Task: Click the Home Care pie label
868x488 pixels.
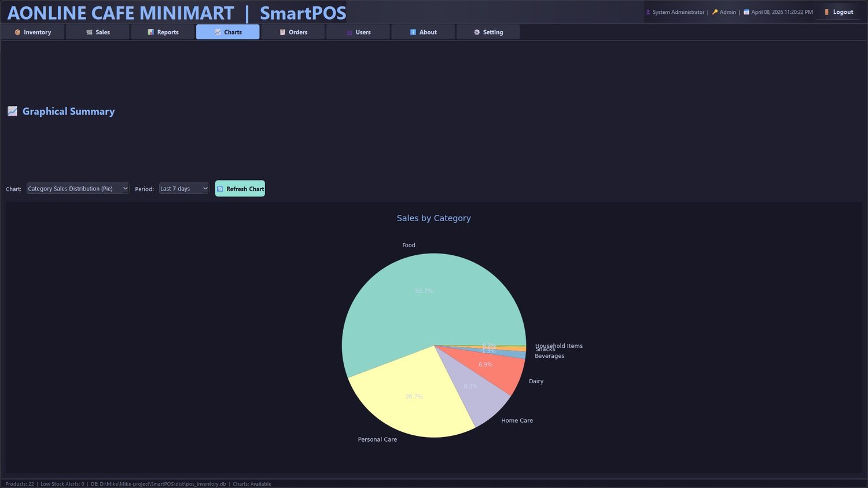Action: (x=517, y=421)
